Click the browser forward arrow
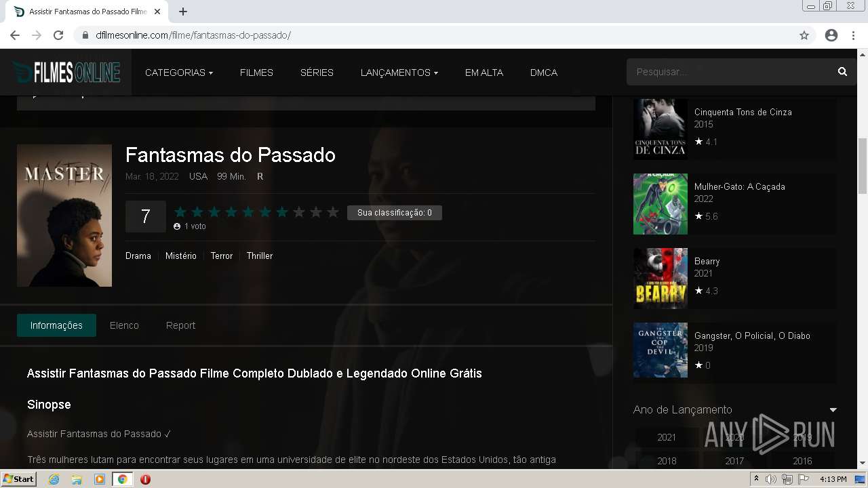The width and height of the screenshot is (868, 488). coord(37,35)
